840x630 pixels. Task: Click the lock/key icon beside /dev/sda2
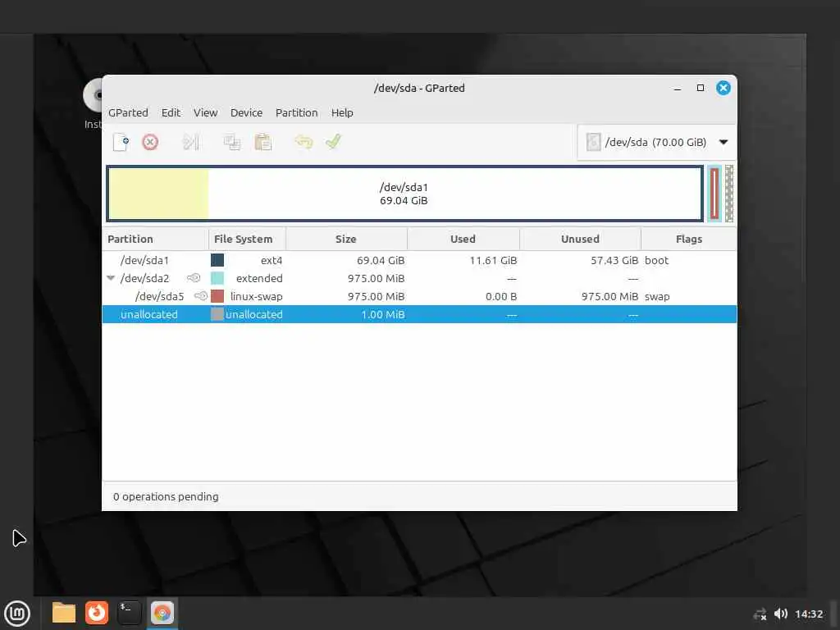(x=194, y=278)
